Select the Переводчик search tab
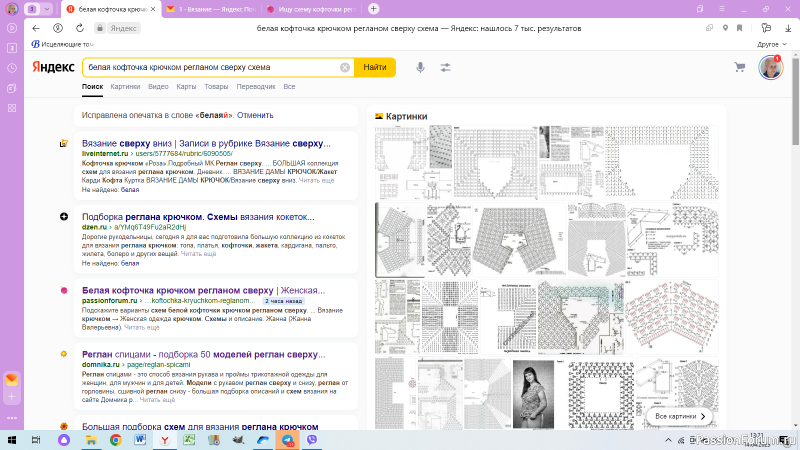Screen dimensions: 800x450 tap(256, 87)
